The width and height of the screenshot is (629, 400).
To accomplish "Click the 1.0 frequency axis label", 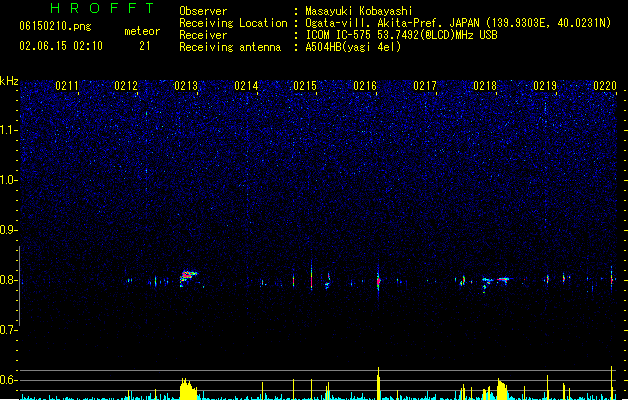I will pyautogui.click(x=9, y=180).
